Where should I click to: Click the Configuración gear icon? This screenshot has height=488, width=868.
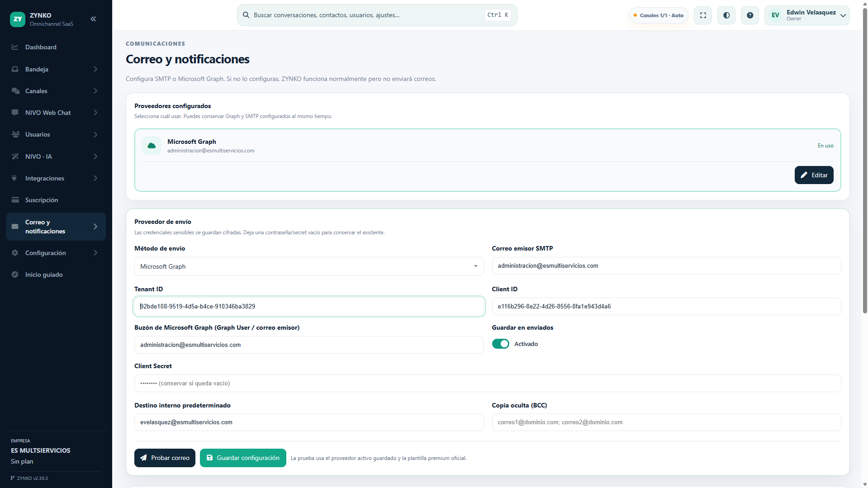coord(15,253)
